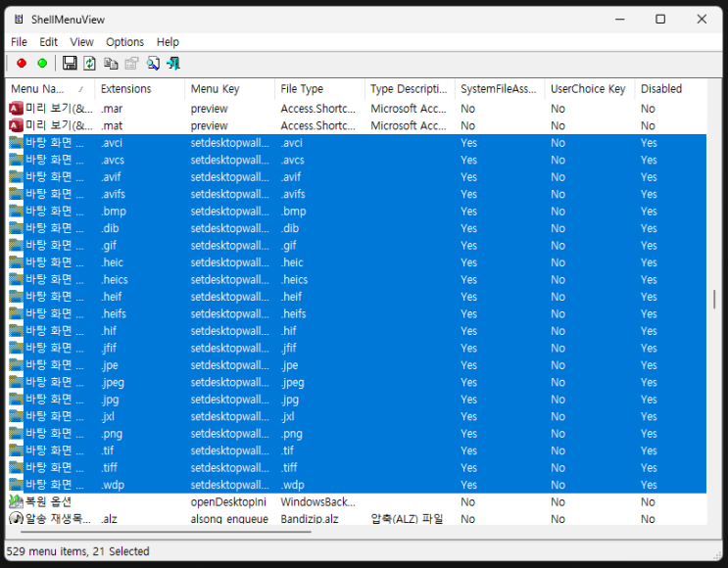
Task: Click the .jfif extension cell
Action: [x=109, y=348]
